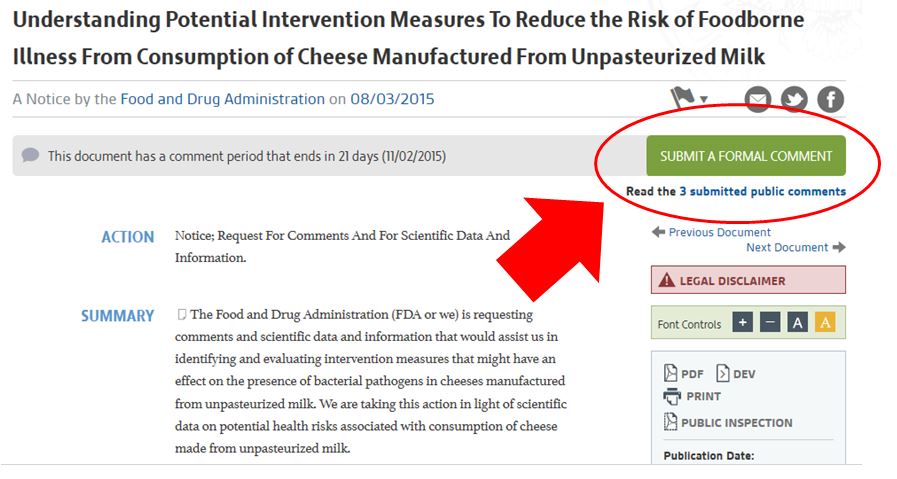Increase font size with plus button
Screen dimensions: 897x479
[x=743, y=323]
